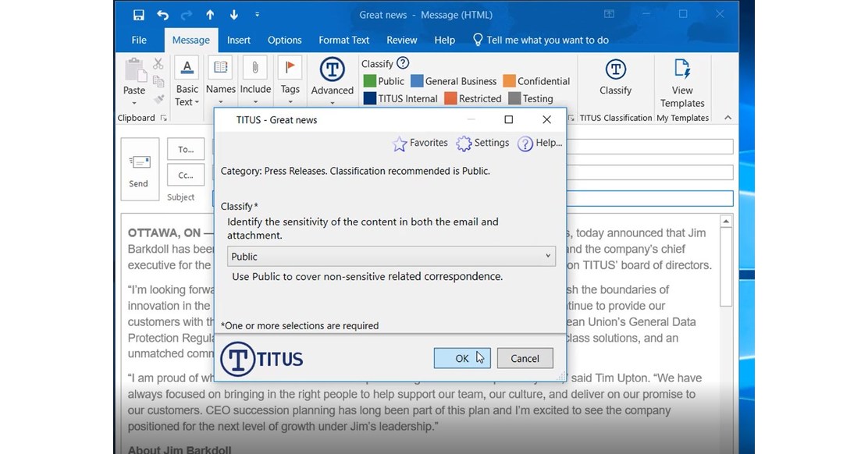This screenshot has width=868, height=454.
Task: Open the Options ribbon tab
Action: point(284,40)
